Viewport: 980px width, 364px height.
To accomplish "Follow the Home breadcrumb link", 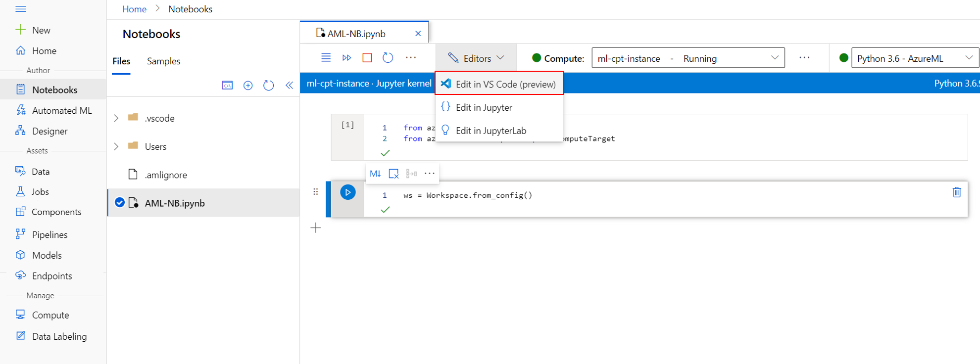I will coord(135,9).
